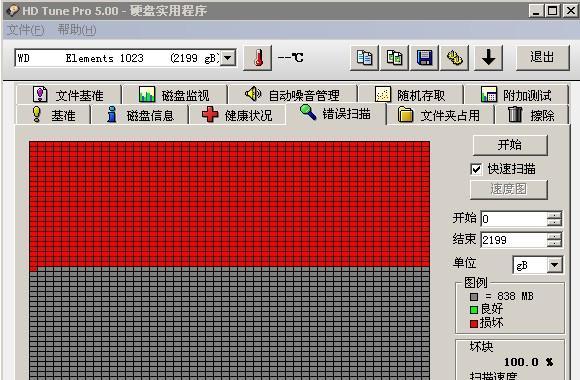Click the down arrow minimize-to-tray icon
This screenshot has width=580, height=380.
(489, 58)
